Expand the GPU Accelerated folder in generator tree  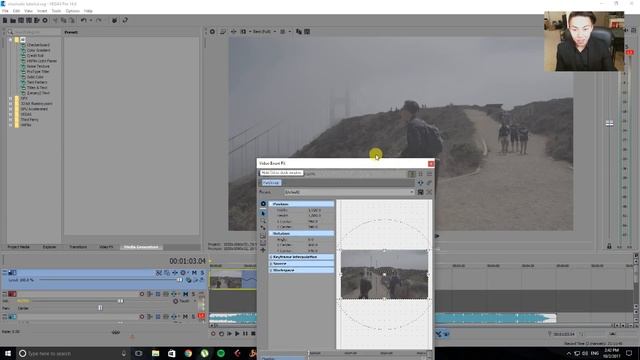click(11, 109)
